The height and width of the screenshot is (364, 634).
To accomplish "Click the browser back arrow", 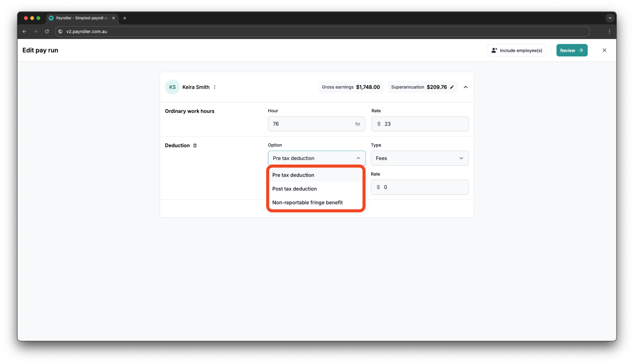I will [x=24, y=31].
